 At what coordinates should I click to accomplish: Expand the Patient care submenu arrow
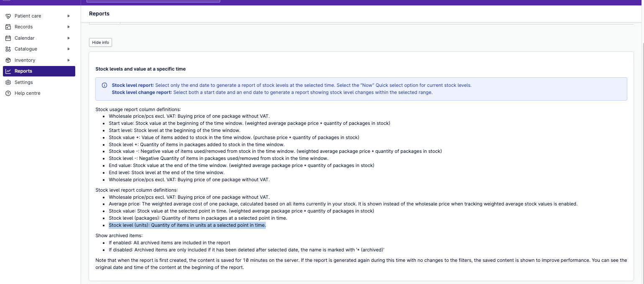69,16
